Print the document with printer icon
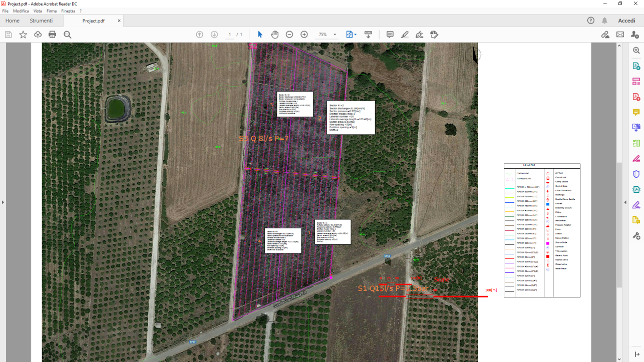The image size is (644, 362). point(52,35)
